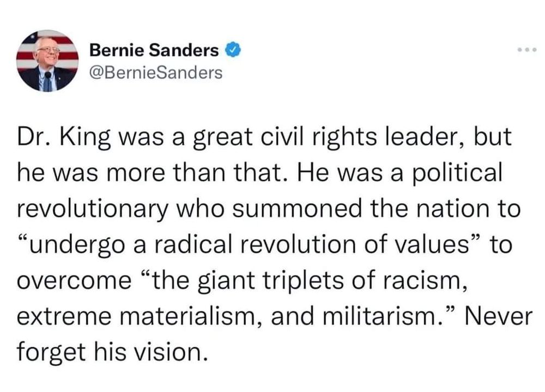Click the word "Never" on the militarism line

(x=498, y=316)
